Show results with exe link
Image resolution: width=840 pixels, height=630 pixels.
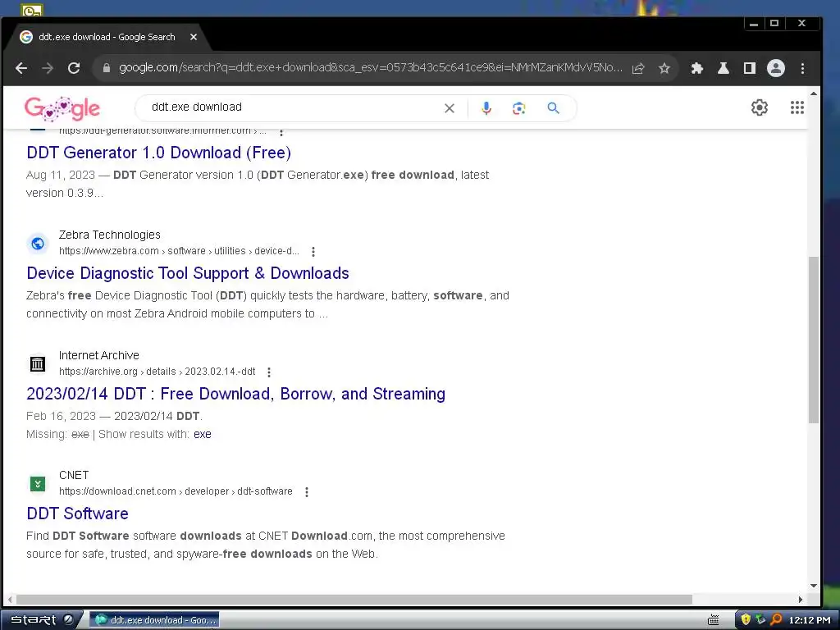[x=202, y=434]
